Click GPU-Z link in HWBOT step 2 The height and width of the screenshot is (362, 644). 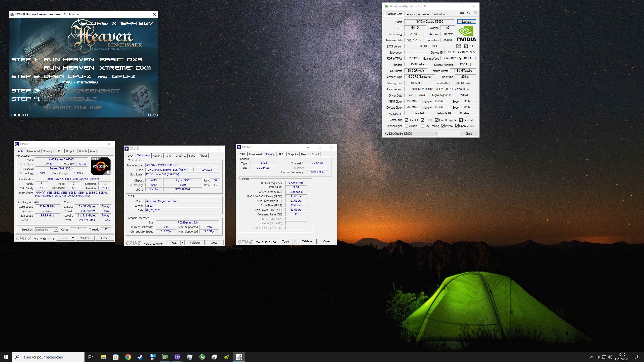124,76
